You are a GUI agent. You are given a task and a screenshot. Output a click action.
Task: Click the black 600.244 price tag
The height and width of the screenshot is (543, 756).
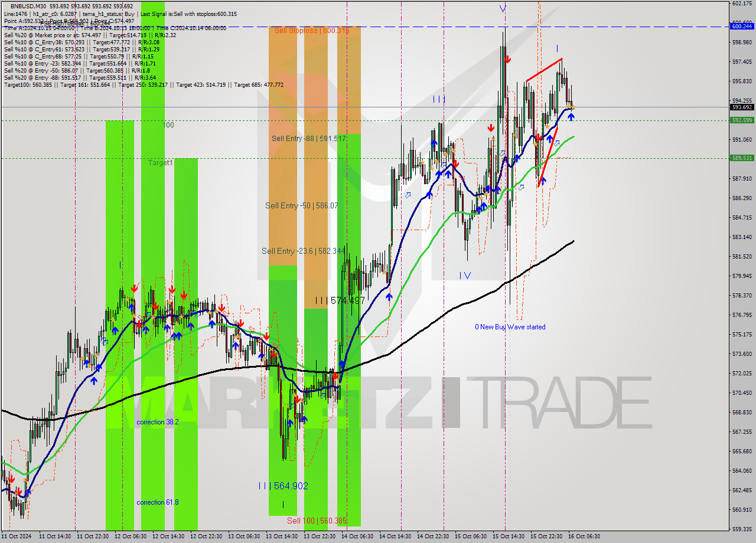coord(742,26)
